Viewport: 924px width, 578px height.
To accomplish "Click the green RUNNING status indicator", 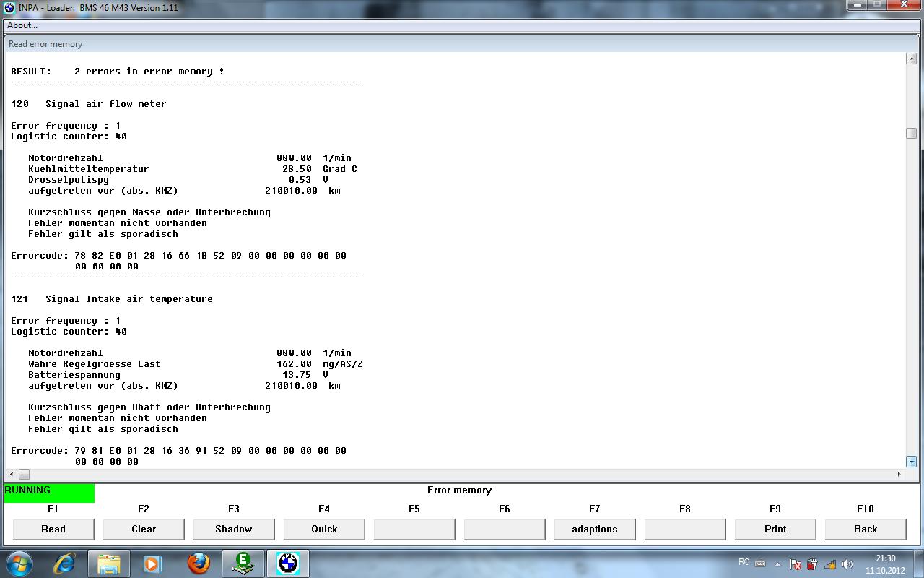I will [x=49, y=493].
